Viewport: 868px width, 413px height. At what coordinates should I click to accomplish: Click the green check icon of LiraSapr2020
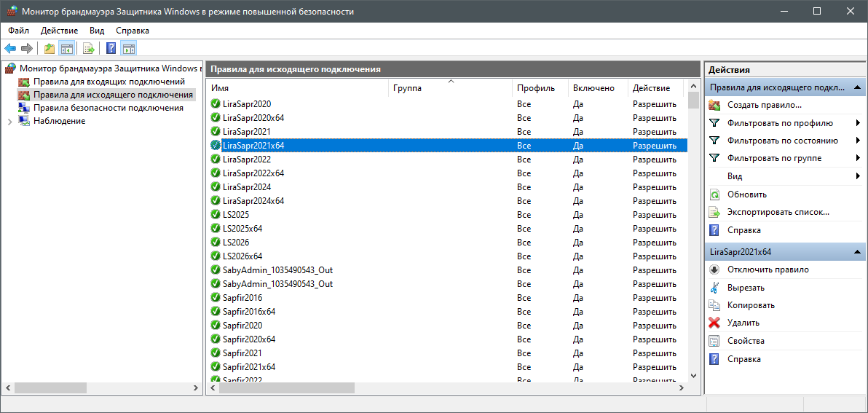216,103
